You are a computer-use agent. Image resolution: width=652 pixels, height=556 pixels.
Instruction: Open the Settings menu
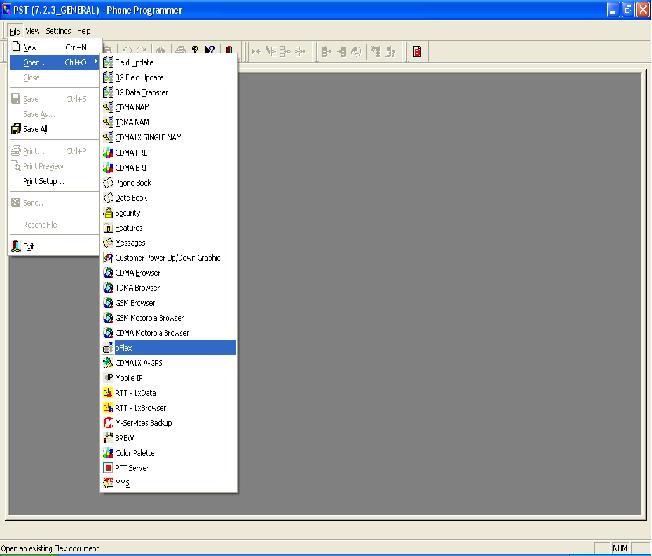(x=58, y=31)
